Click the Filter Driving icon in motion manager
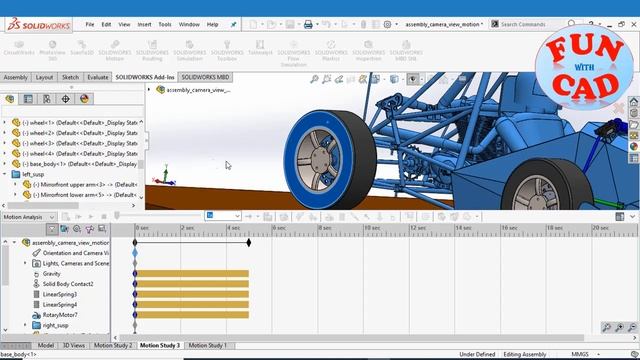 click(77, 229)
